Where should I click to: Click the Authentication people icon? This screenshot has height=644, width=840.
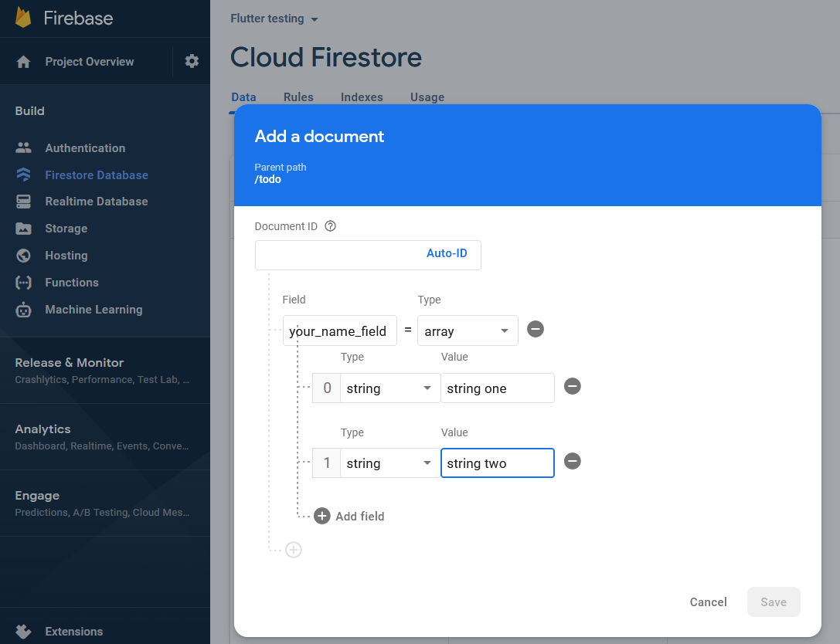pyautogui.click(x=24, y=147)
